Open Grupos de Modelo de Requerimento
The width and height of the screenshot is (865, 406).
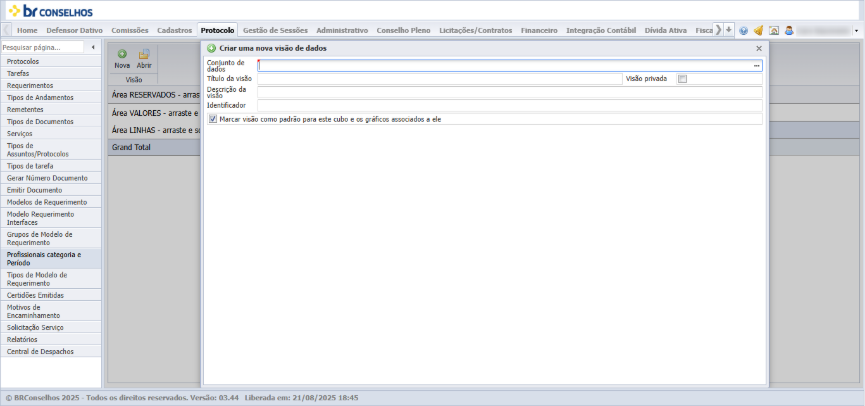(x=51, y=239)
